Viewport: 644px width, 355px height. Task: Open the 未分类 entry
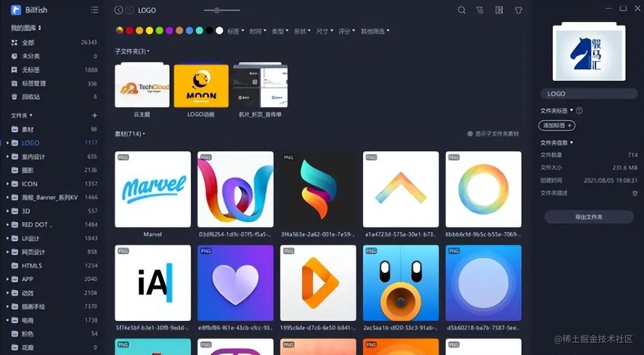[x=30, y=57]
